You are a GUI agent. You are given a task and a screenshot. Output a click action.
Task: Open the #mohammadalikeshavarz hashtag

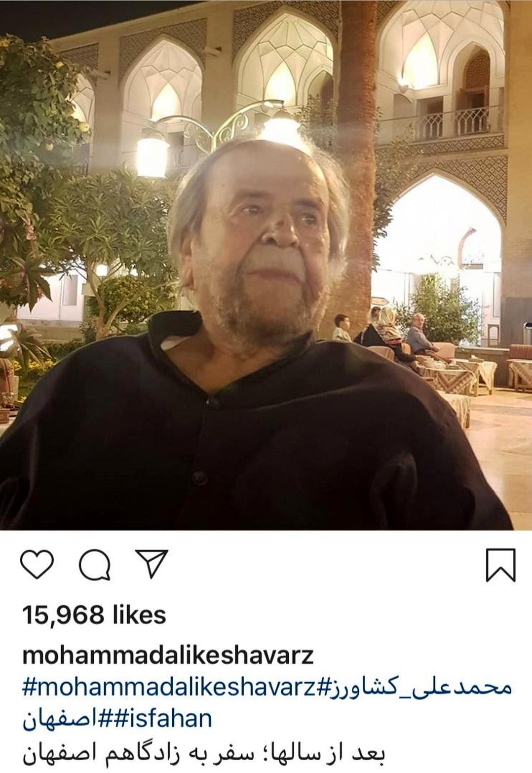[x=169, y=687]
